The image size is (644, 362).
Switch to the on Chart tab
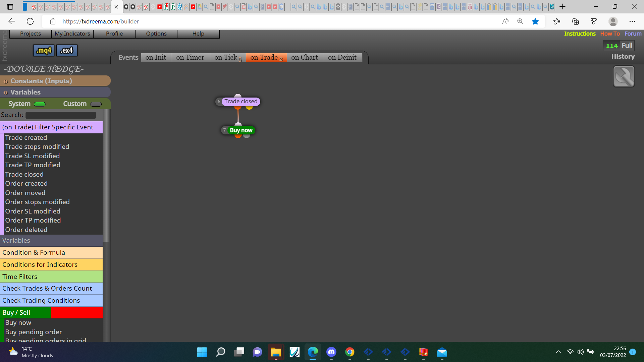pyautogui.click(x=305, y=57)
